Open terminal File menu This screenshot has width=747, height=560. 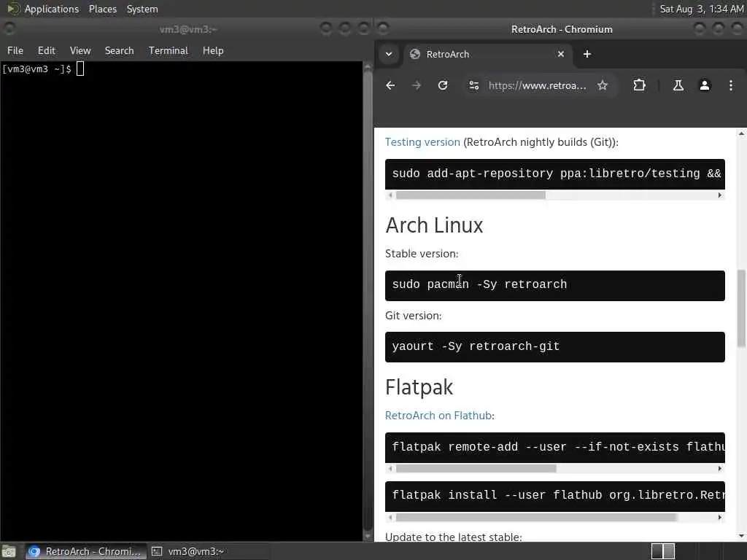click(x=15, y=50)
